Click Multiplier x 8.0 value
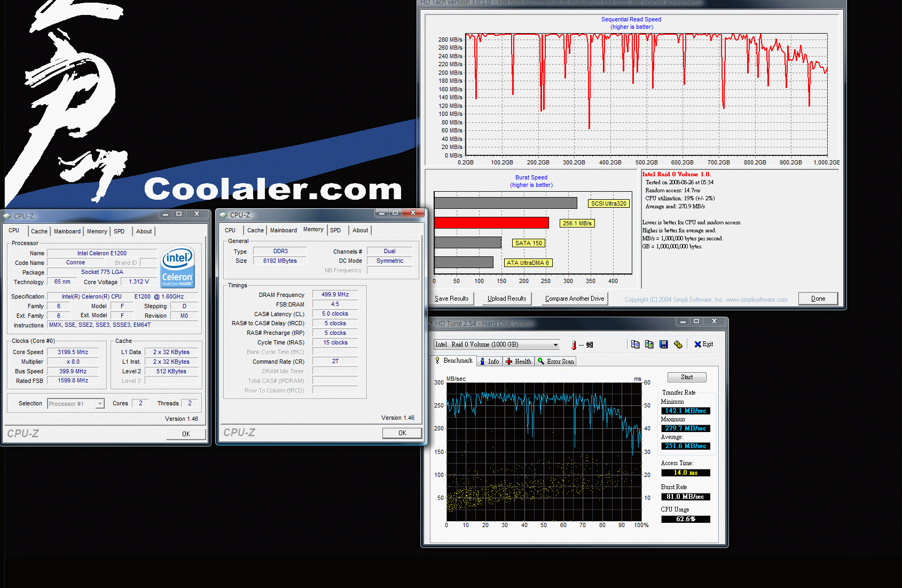Image resolution: width=902 pixels, height=588 pixels. point(73,362)
